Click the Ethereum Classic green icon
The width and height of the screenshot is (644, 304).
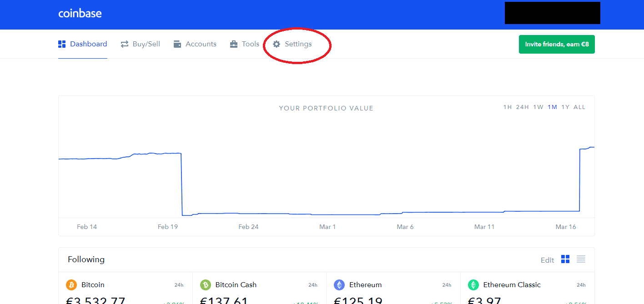473,285
